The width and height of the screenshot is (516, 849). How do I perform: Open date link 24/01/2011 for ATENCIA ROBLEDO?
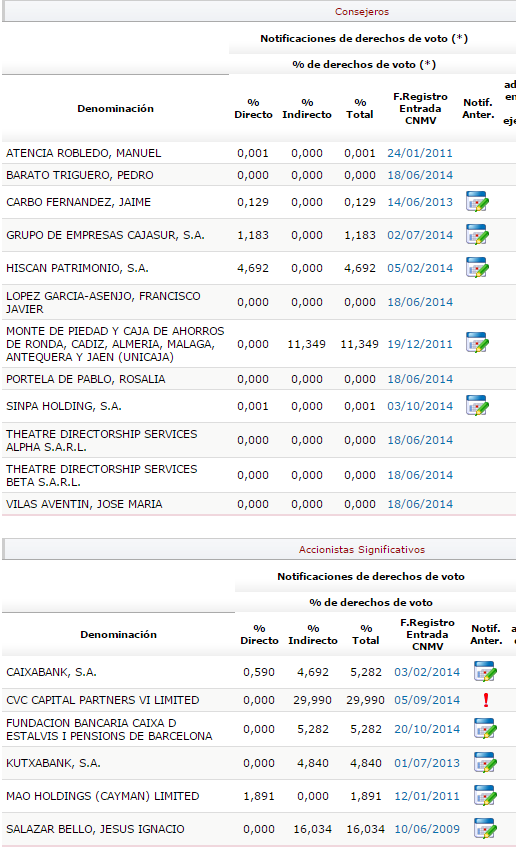tap(420, 153)
